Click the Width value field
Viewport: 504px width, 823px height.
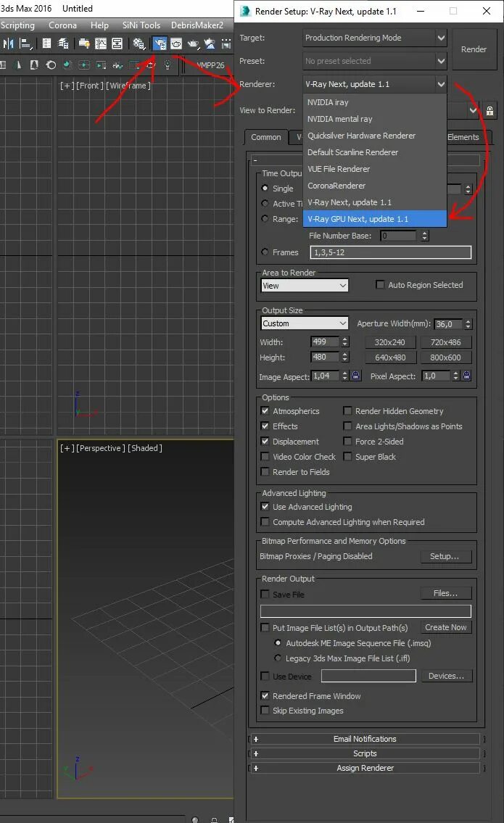[324, 342]
